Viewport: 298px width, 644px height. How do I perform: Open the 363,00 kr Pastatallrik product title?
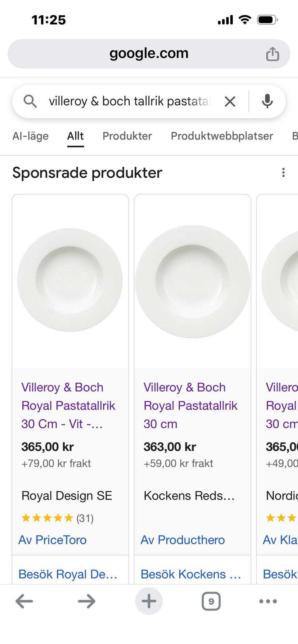click(190, 405)
